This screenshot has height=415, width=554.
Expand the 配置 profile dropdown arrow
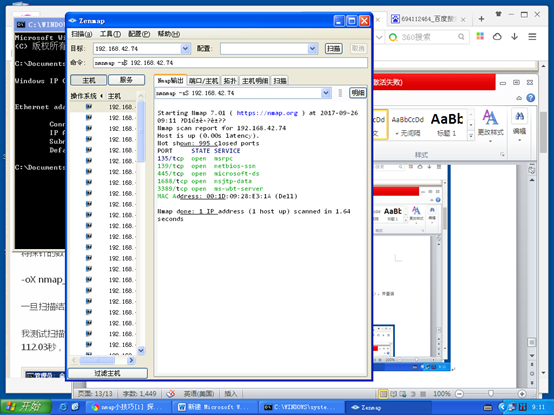[x=312, y=48]
